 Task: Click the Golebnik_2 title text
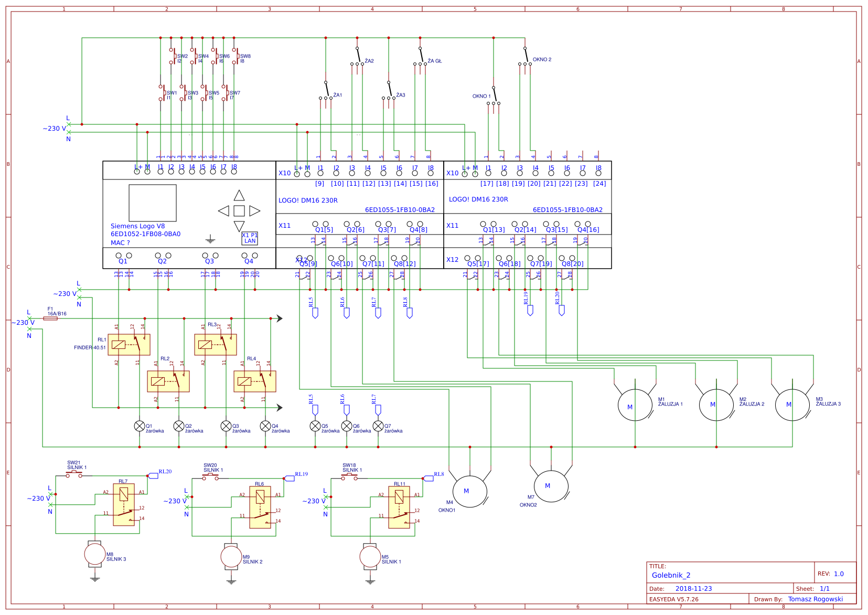pos(671,575)
